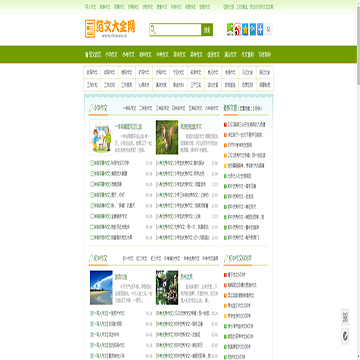Click the green share icon beside search

pyautogui.click(x=230, y=30)
